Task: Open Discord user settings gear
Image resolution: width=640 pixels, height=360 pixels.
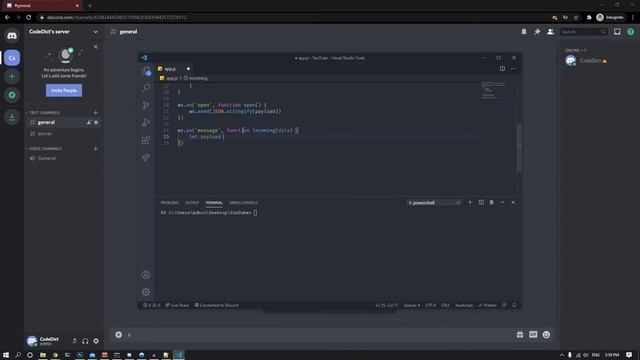Action: pyautogui.click(x=96, y=341)
